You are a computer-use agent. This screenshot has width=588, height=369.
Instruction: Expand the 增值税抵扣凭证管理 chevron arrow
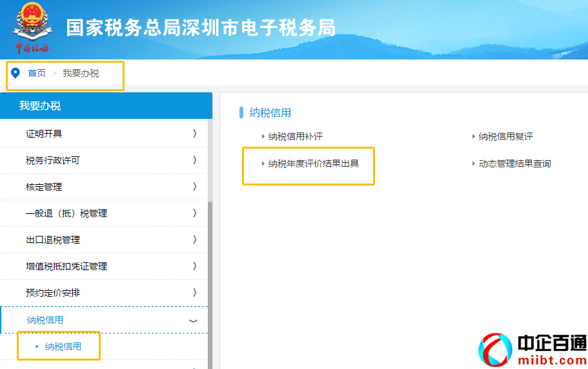coord(195,266)
